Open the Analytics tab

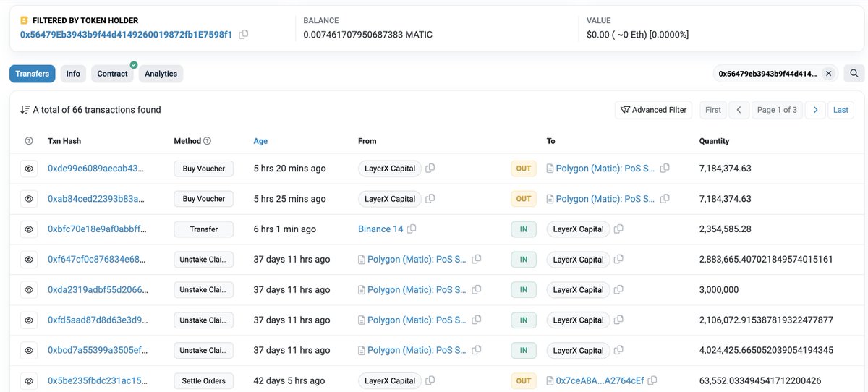tap(161, 74)
